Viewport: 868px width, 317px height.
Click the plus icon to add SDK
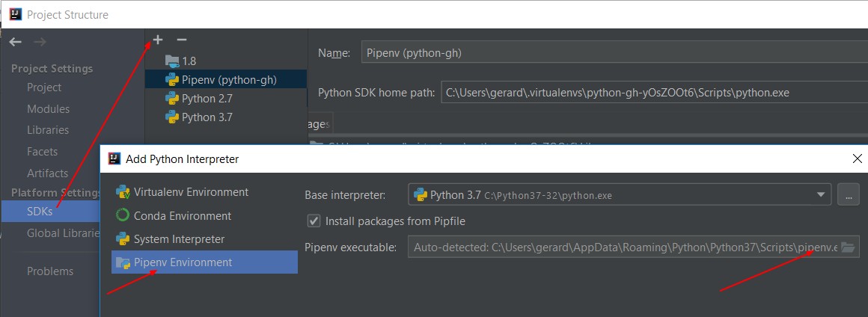coord(158,40)
